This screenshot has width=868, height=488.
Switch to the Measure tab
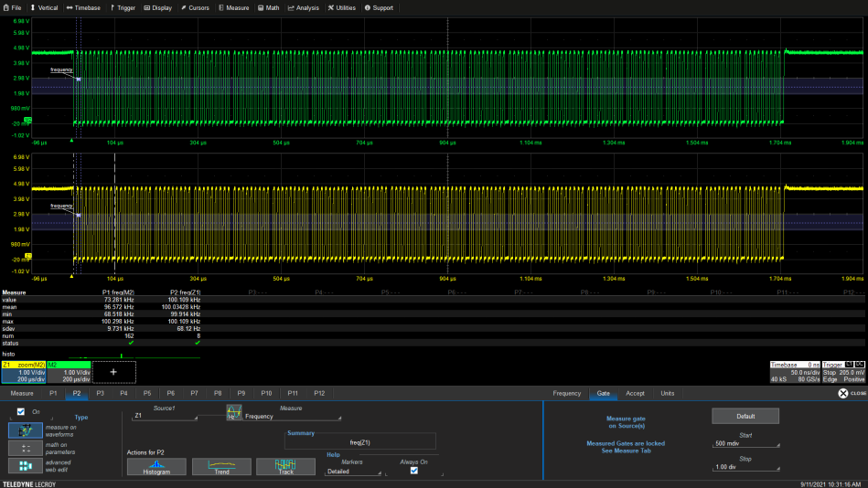coord(22,393)
